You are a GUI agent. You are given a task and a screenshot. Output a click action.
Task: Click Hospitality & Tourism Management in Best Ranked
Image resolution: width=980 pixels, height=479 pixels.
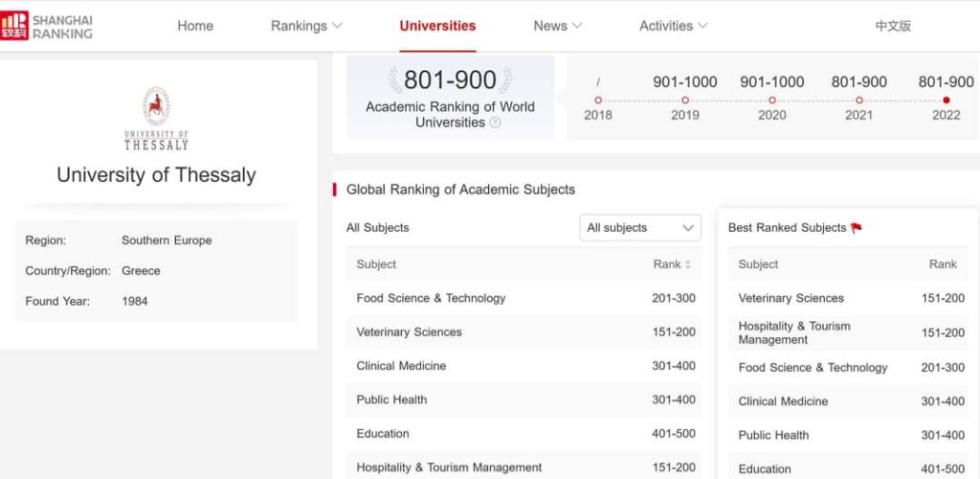click(x=794, y=332)
